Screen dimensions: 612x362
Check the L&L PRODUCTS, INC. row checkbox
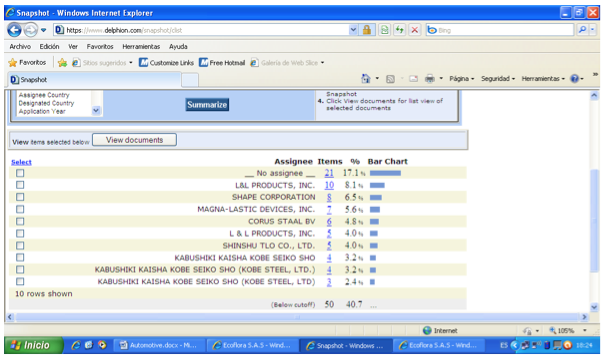(20, 185)
